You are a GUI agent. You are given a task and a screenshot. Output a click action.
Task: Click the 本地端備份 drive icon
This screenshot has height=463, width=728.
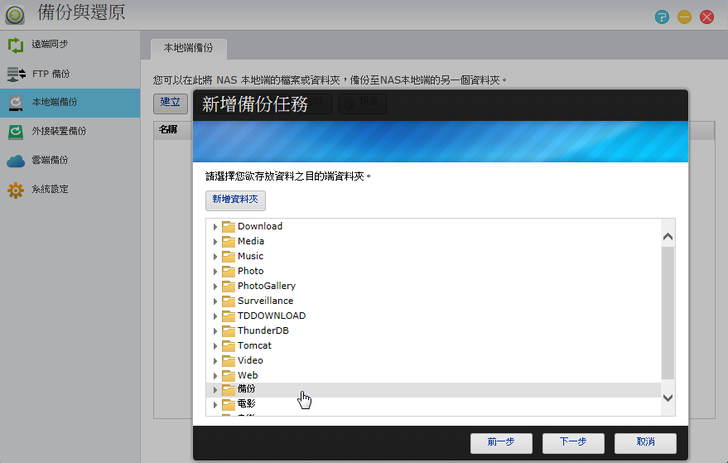coord(15,103)
